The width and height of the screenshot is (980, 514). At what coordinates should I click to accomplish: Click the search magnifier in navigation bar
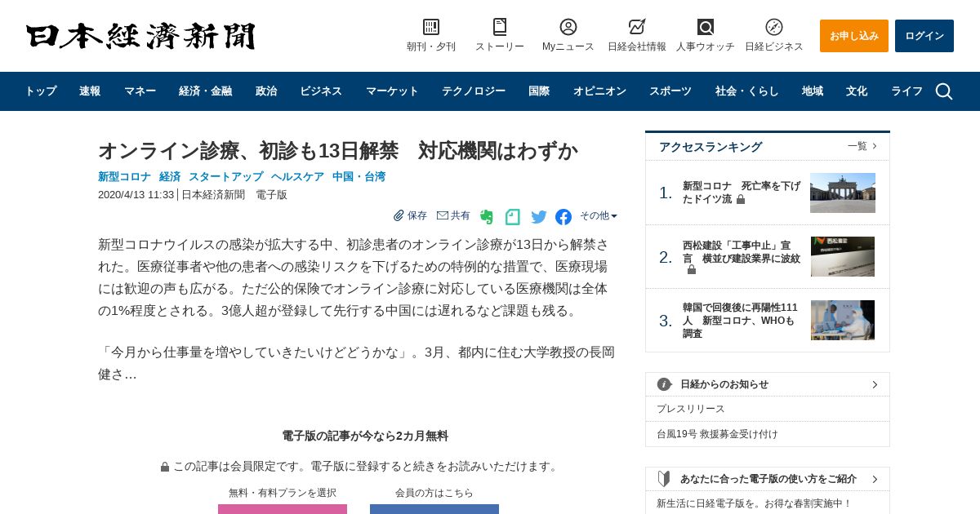(x=944, y=91)
